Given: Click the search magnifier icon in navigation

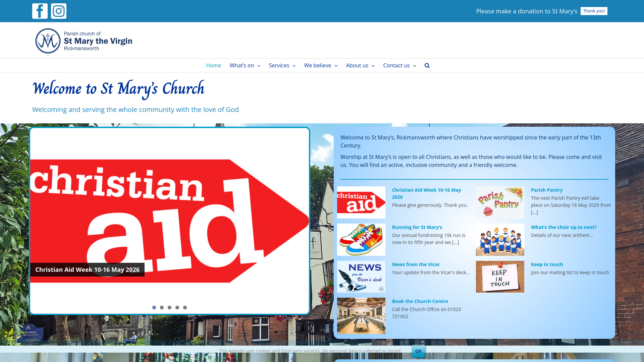Looking at the screenshot, I should (427, 65).
